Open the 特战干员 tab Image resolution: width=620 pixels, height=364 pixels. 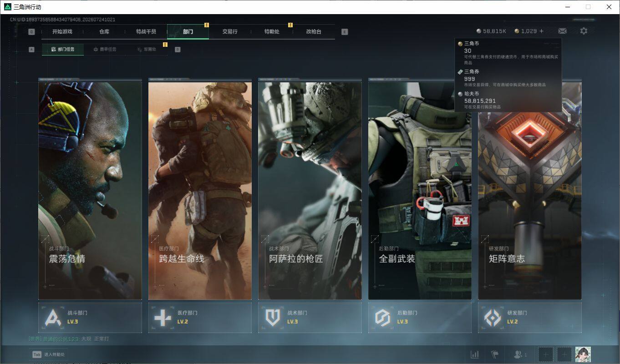point(146,32)
